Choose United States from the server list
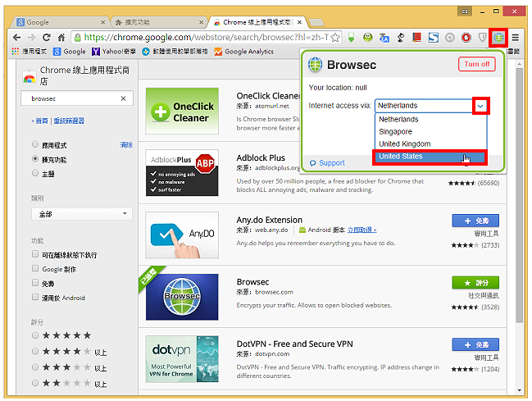 pyautogui.click(x=430, y=156)
